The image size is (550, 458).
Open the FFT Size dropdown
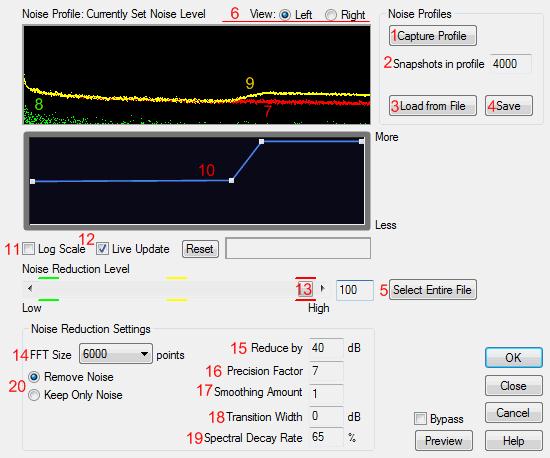pyautogui.click(x=116, y=353)
